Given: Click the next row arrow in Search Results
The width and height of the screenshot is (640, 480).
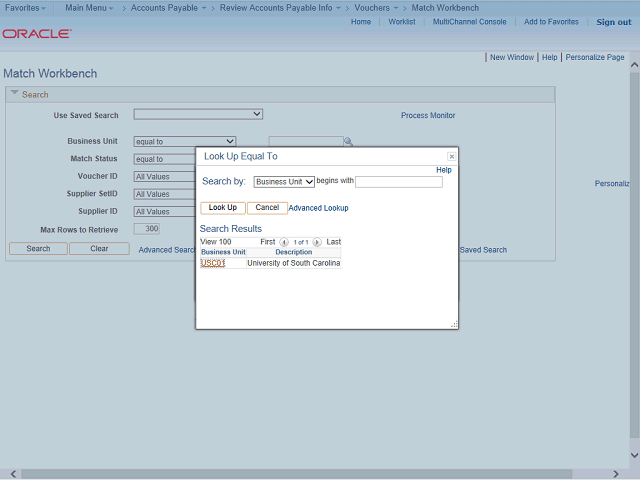Looking at the screenshot, I should click(317, 242).
